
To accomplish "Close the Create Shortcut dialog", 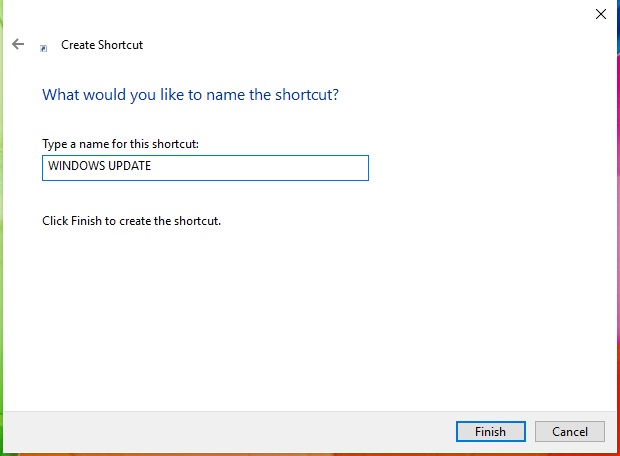I will point(601,14).
